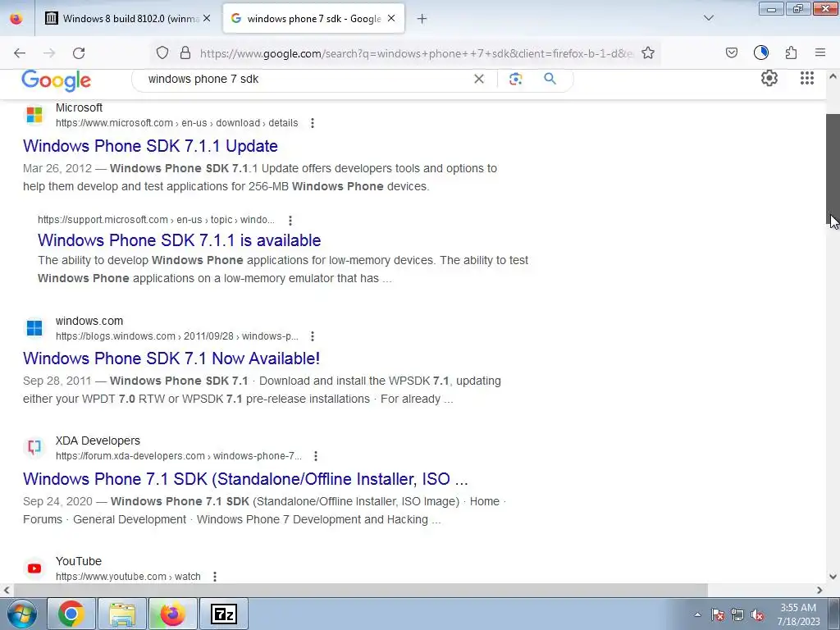Click https://www.youtube.com › watch URL text

point(128,577)
